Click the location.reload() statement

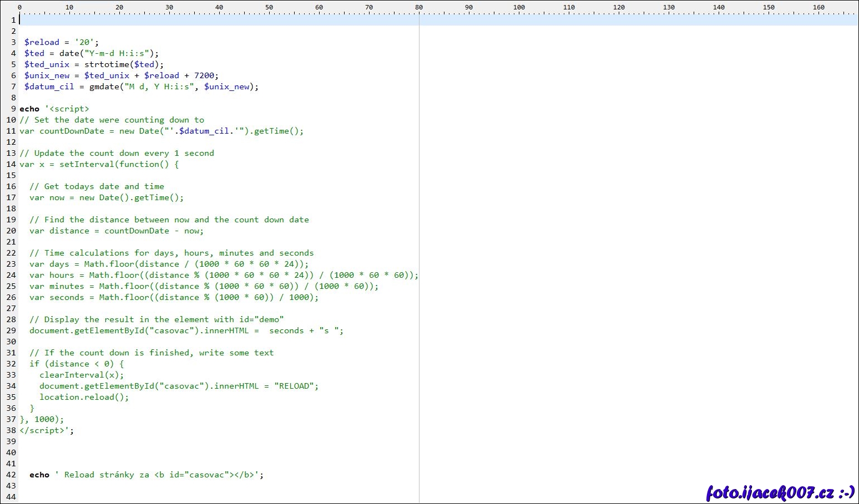coord(84,397)
